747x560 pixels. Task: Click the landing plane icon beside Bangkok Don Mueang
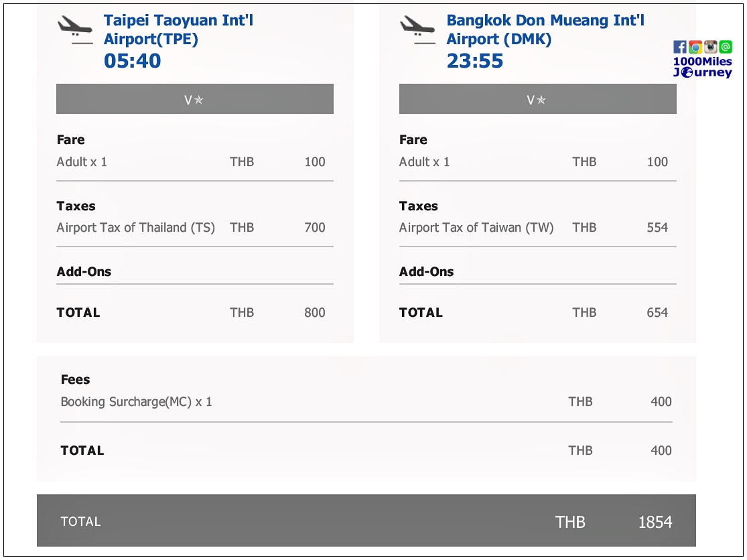pos(417,29)
